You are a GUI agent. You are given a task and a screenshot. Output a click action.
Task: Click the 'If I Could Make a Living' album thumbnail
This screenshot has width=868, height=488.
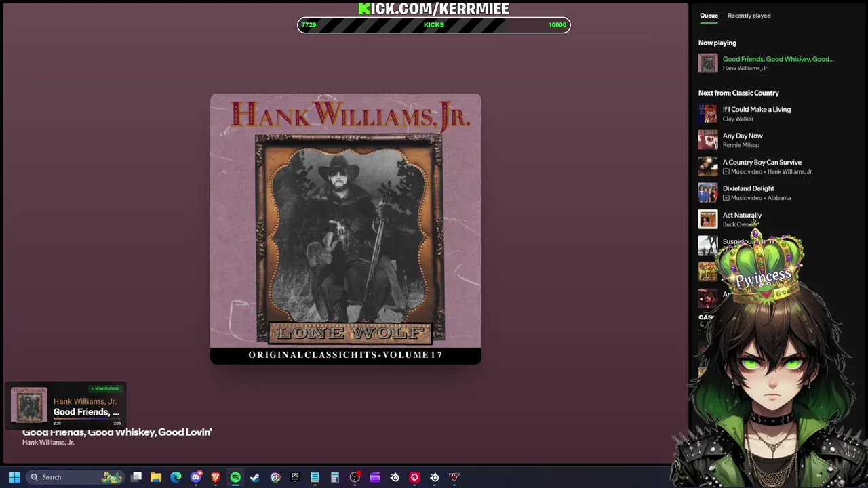coord(708,113)
